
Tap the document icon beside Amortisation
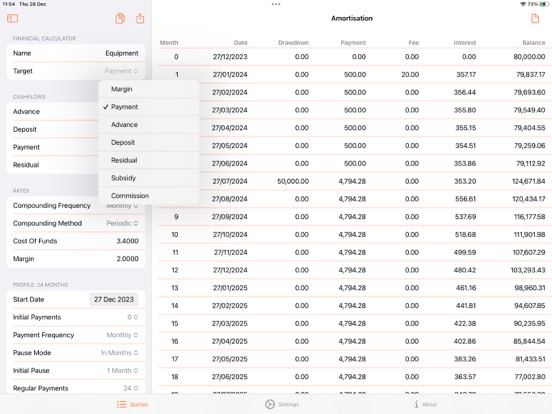[x=535, y=18]
